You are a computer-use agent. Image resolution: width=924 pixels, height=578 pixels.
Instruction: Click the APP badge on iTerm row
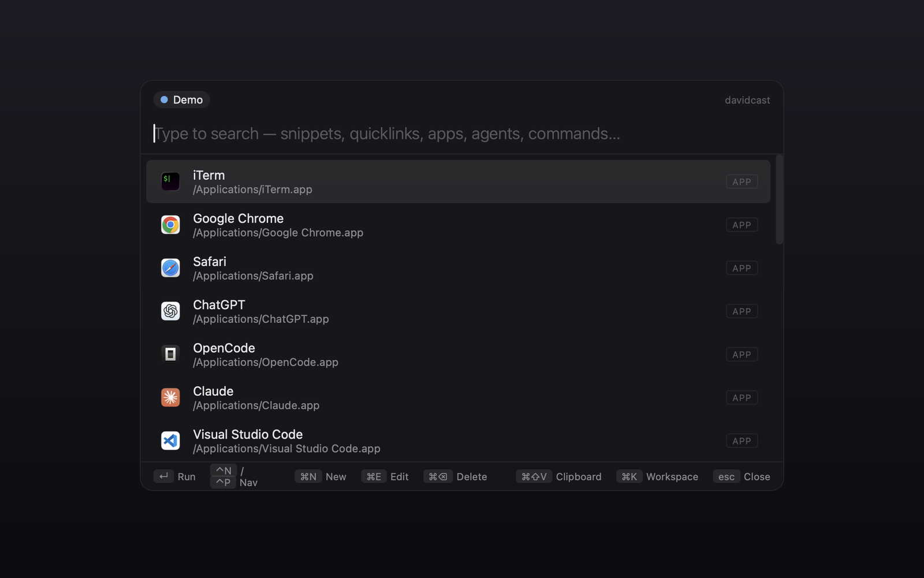[742, 181]
